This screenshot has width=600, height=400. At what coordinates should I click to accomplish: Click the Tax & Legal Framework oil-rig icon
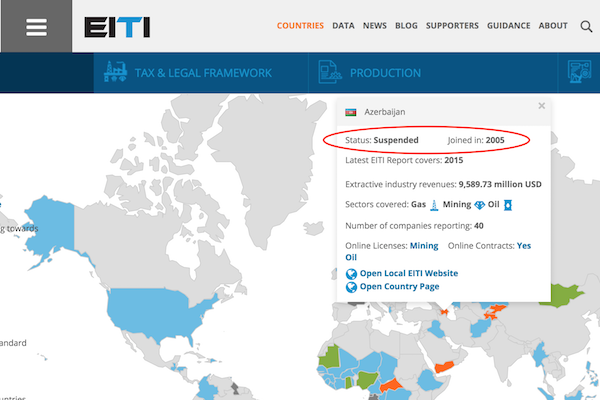pos(115,72)
